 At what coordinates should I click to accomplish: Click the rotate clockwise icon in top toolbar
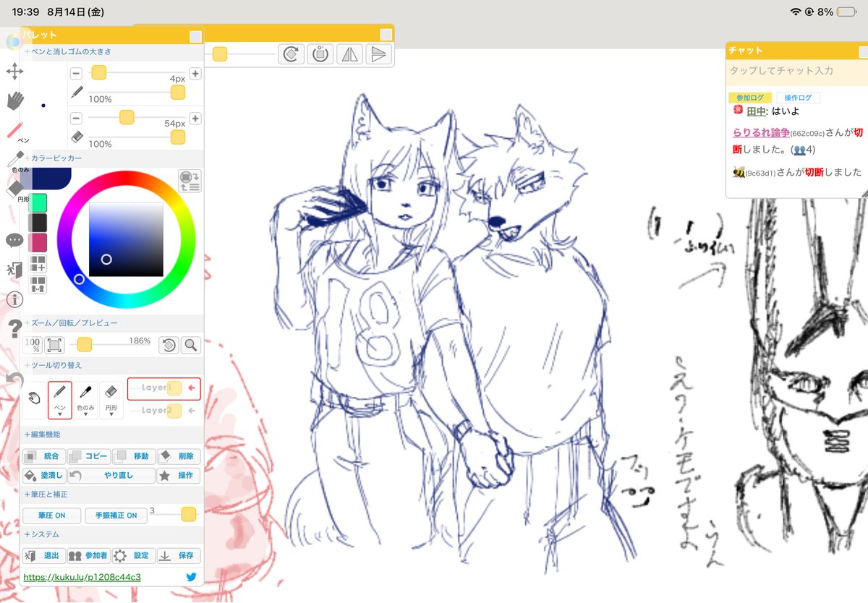pos(292,54)
